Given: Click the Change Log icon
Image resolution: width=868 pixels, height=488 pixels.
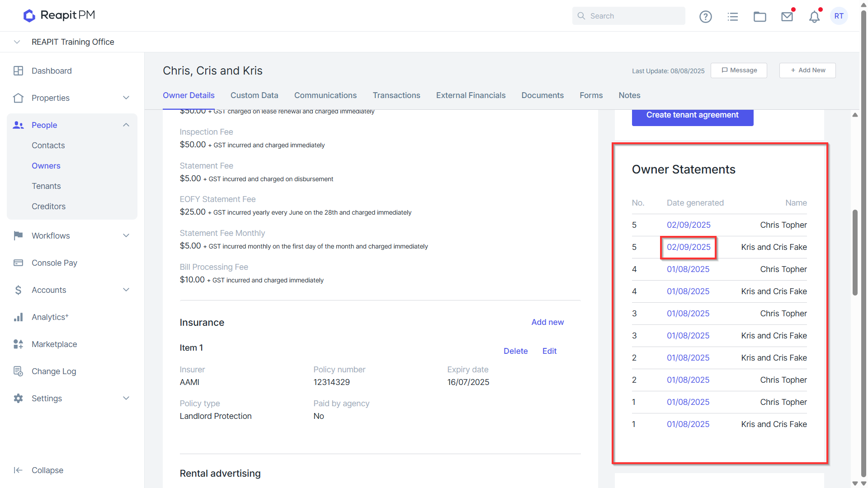Looking at the screenshot, I should [18, 371].
